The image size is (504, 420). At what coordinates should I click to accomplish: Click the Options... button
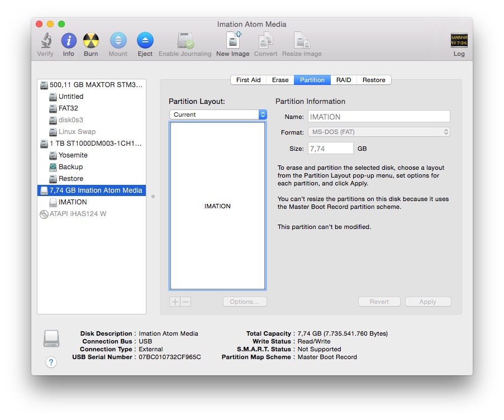tap(244, 302)
